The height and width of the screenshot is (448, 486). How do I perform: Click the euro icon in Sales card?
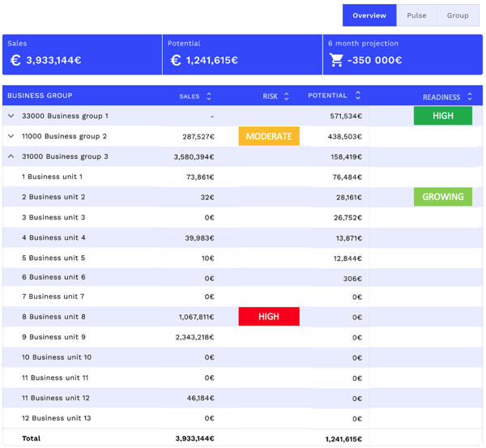pos(15,60)
